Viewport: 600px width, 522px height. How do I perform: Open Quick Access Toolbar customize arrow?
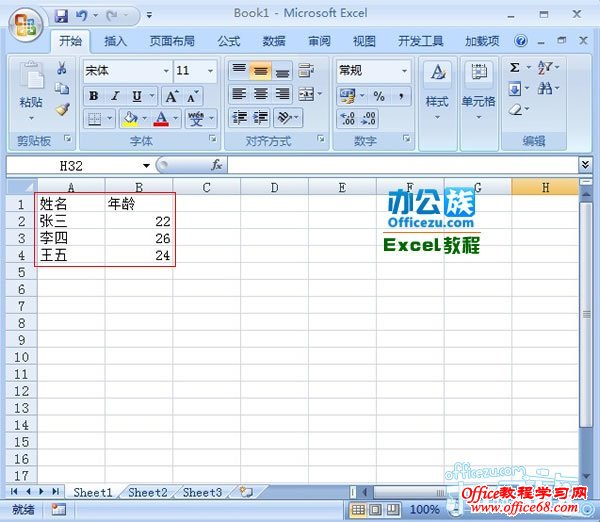click(149, 16)
